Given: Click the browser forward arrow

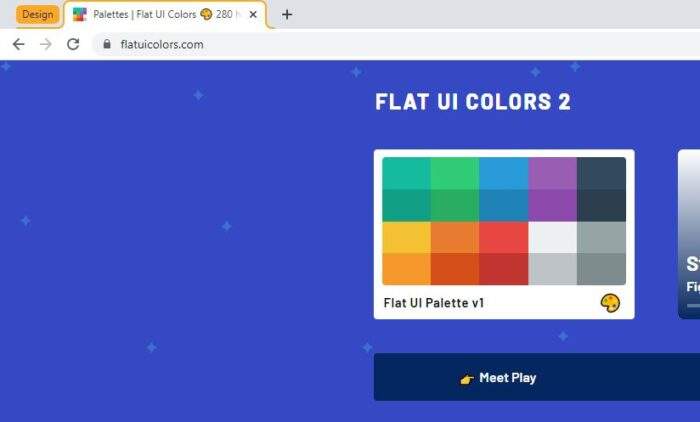Looking at the screenshot, I should click(46, 44).
